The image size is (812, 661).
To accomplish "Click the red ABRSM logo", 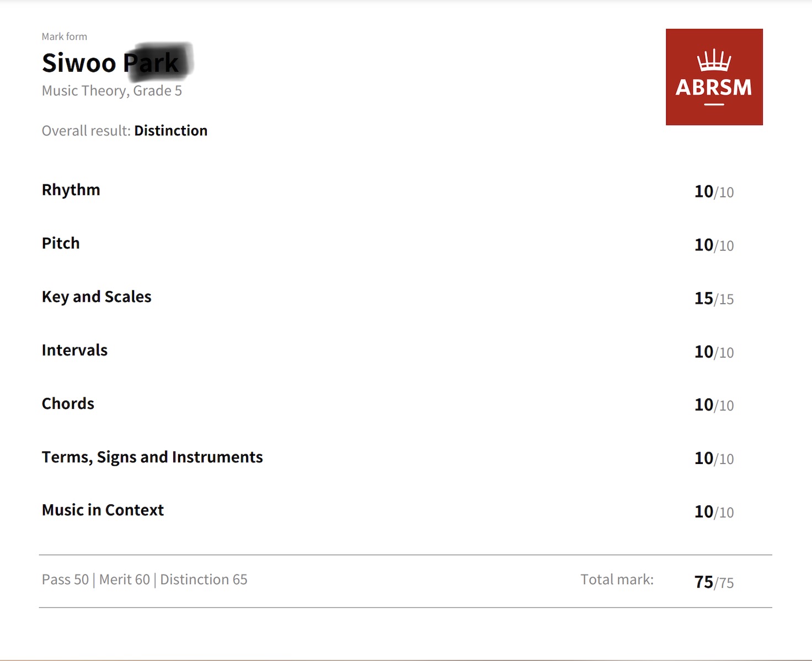I will [x=714, y=77].
